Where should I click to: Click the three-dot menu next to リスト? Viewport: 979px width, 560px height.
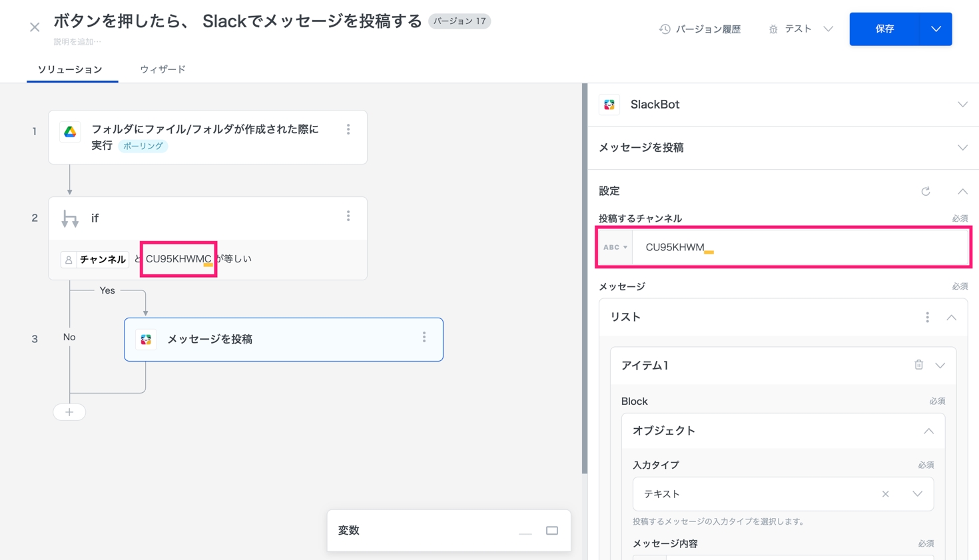(x=927, y=318)
